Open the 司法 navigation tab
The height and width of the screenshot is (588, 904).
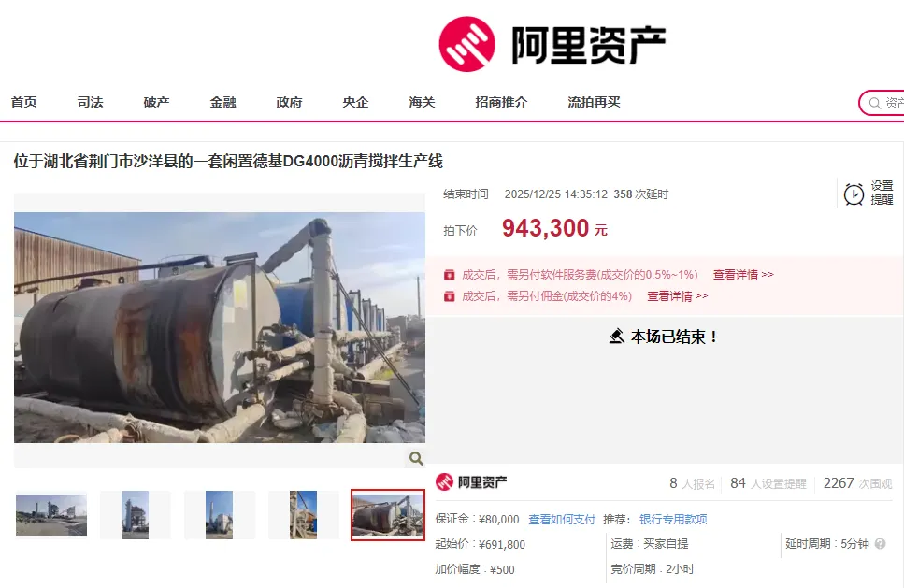pyautogui.click(x=90, y=102)
